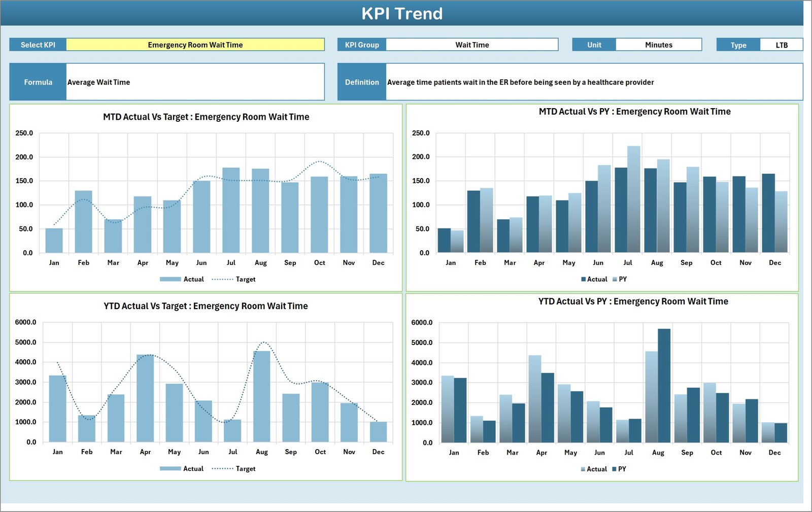
Task: Open the KPI Group field showing Wait Time
Action: tap(472, 45)
